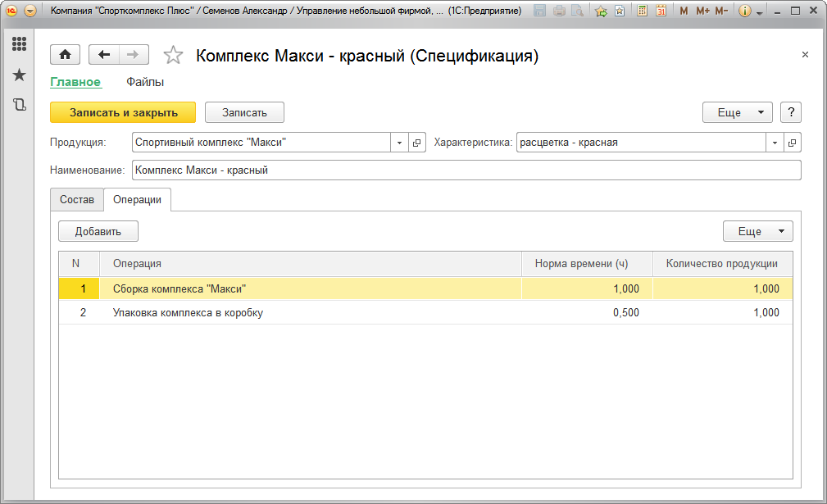
Task: Open the Favorites list page icon
Action: coord(620,11)
